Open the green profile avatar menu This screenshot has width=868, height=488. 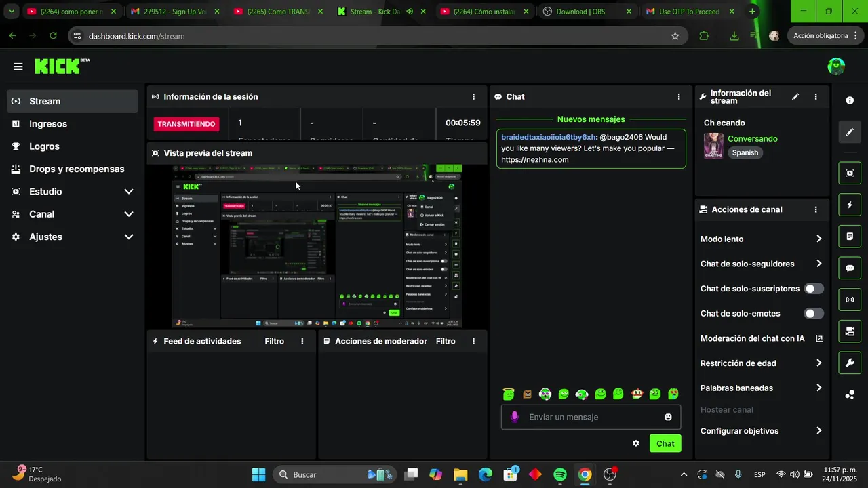836,66
